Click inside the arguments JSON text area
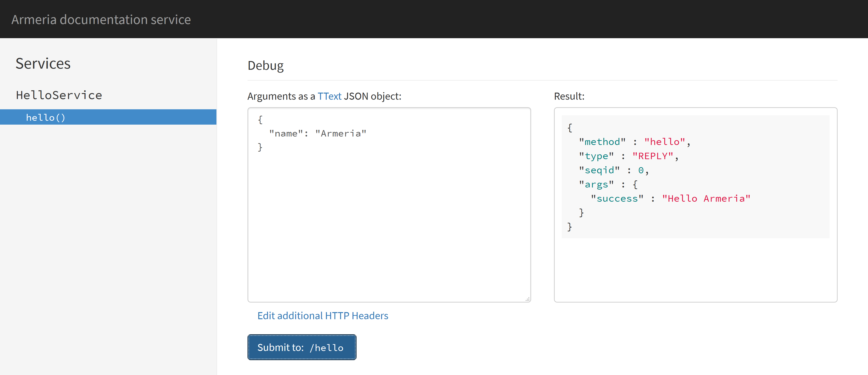 pyautogui.click(x=389, y=219)
